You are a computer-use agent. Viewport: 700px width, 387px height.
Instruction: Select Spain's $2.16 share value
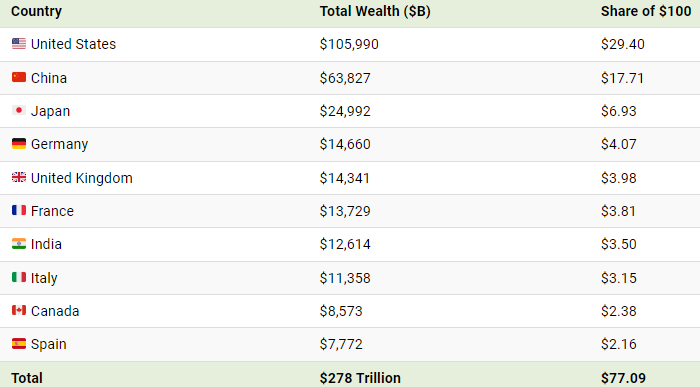coord(618,344)
